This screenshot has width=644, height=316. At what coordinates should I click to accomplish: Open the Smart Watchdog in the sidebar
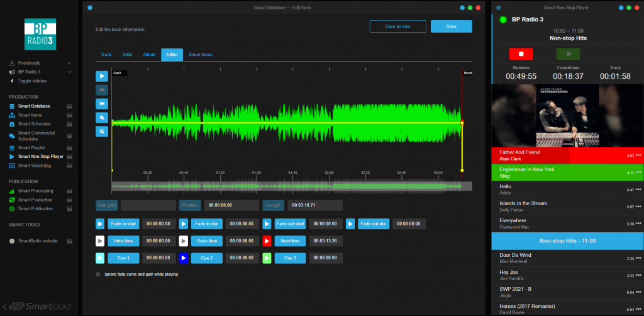tap(34, 166)
